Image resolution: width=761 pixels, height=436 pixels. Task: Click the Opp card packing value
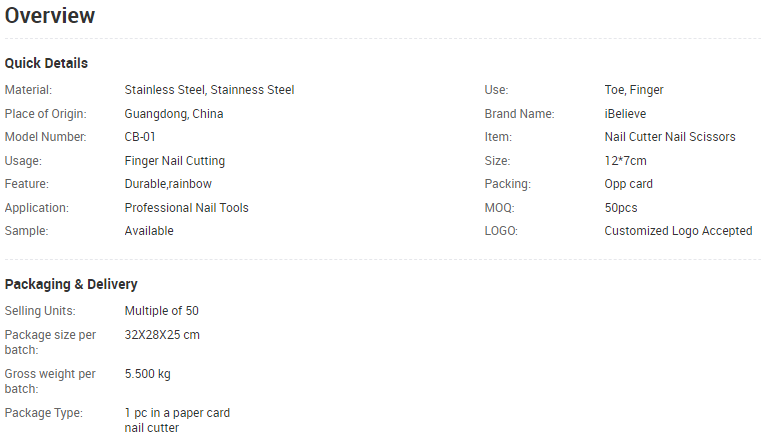pos(629,184)
